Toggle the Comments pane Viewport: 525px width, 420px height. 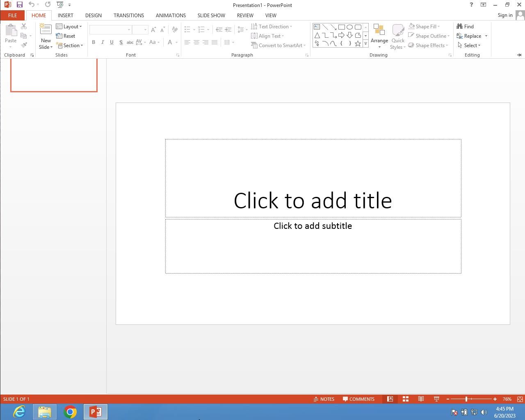click(358, 399)
